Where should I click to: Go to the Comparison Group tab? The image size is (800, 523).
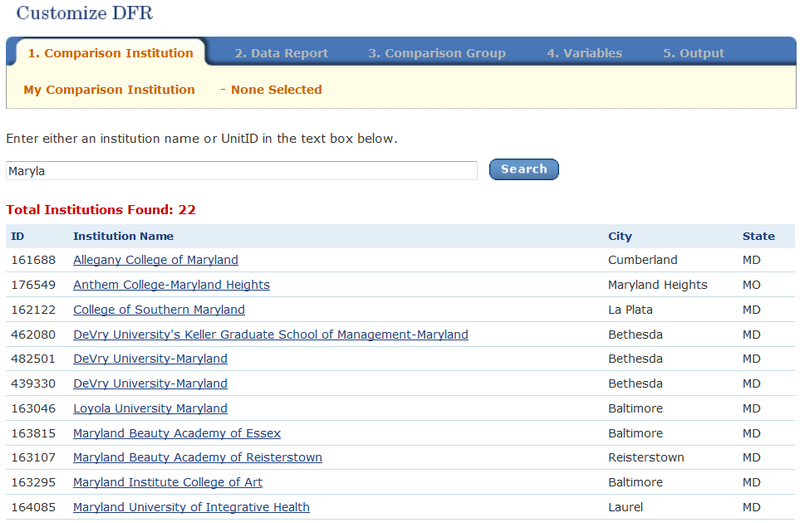[x=437, y=53]
